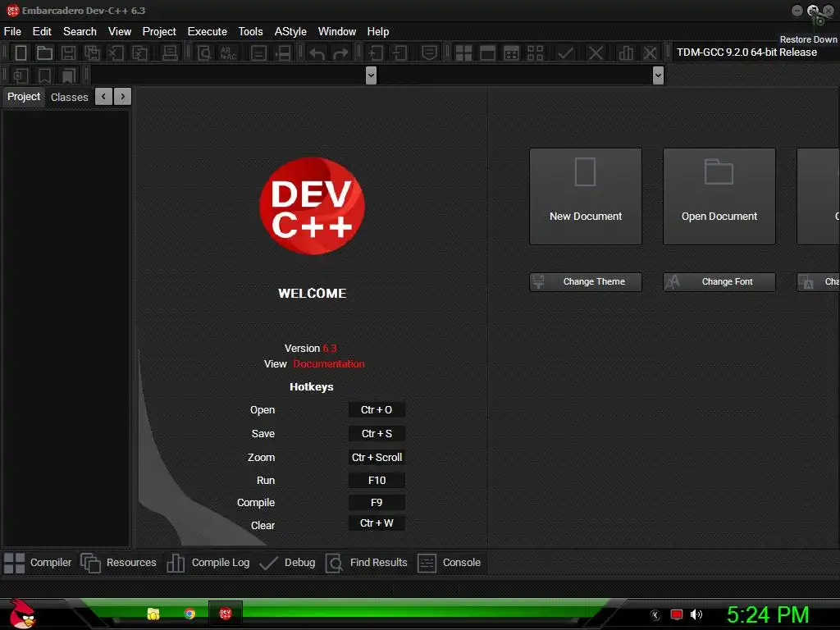Click the 5:24 PM taskbar clock
This screenshot has height=630, width=840.
pyautogui.click(x=768, y=614)
